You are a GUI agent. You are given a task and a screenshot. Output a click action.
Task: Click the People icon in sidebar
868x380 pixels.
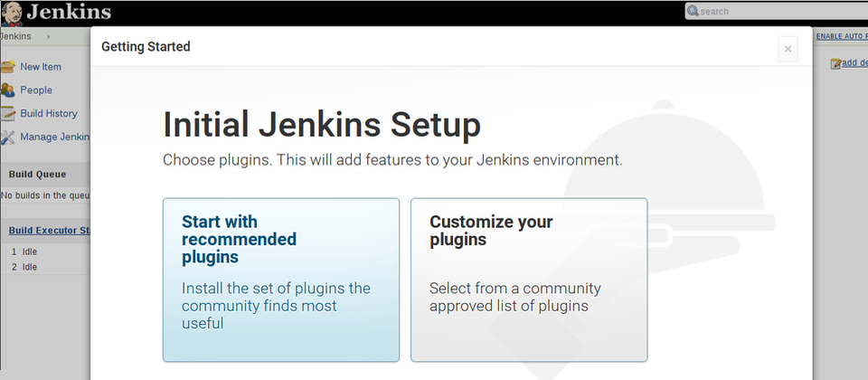coord(8,90)
